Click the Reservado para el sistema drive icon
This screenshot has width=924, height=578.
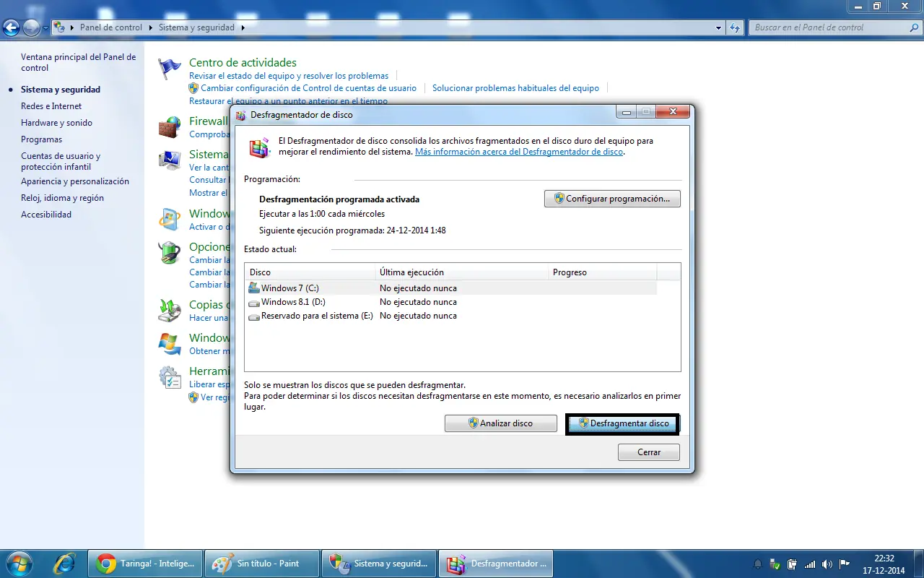click(x=253, y=316)
